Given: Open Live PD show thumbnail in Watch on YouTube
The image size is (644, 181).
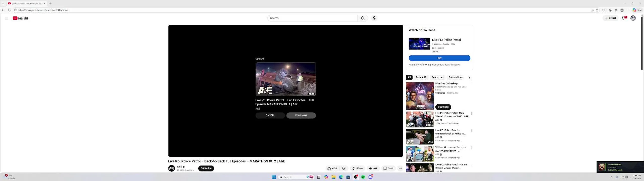Looking at the screenshot, I should tap(419, 44).
